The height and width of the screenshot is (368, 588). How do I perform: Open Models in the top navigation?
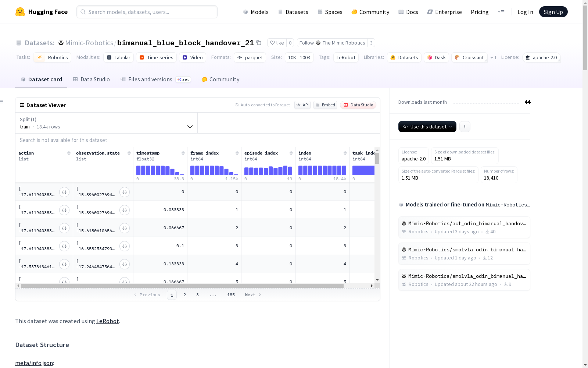(x=256, y=12)
